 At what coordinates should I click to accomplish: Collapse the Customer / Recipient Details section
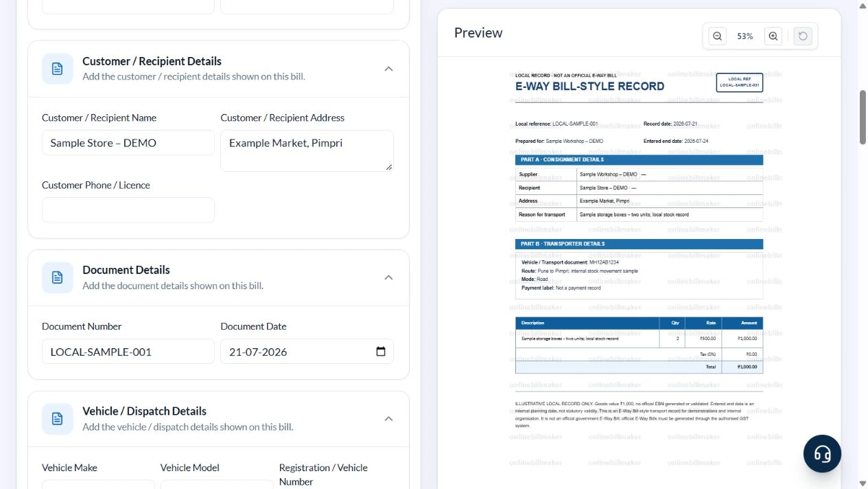tap(388, 69)
